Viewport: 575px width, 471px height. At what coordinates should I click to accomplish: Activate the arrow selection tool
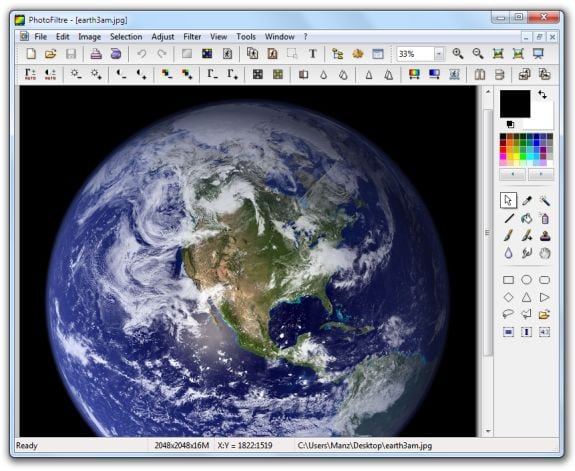(x=508, y=200)
